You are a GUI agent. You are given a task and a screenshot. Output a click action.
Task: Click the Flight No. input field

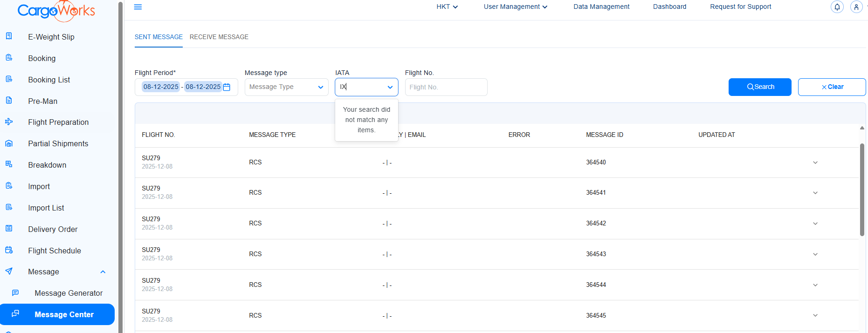point(446,87)
